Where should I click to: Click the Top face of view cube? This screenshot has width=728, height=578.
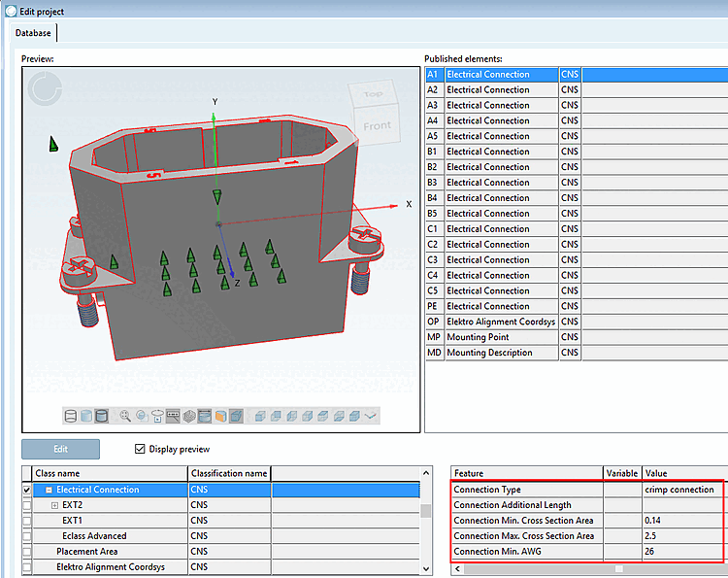[x=373, y=95]
